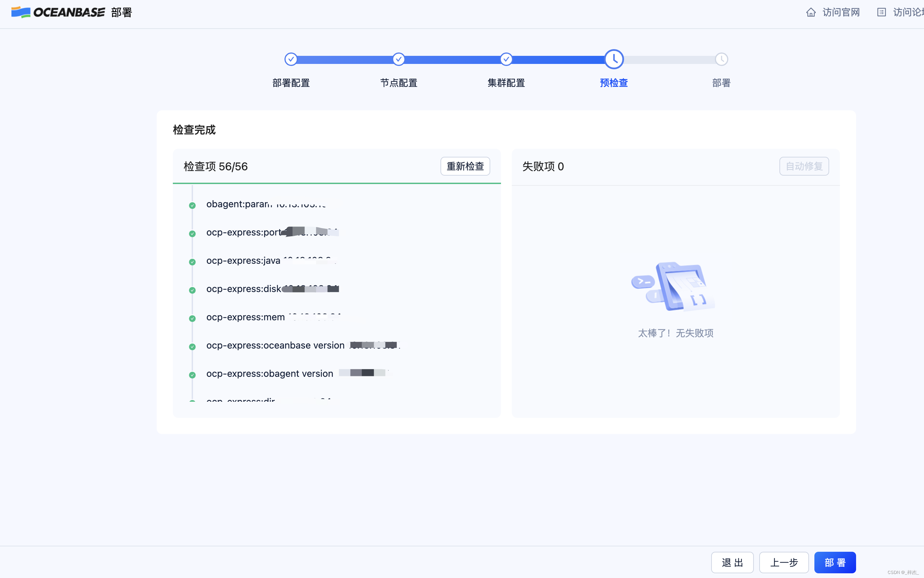This screenshot has width=924, height=578.
Task: Select ocp-express:mem check row text
Action: click(x=273, y=317)
